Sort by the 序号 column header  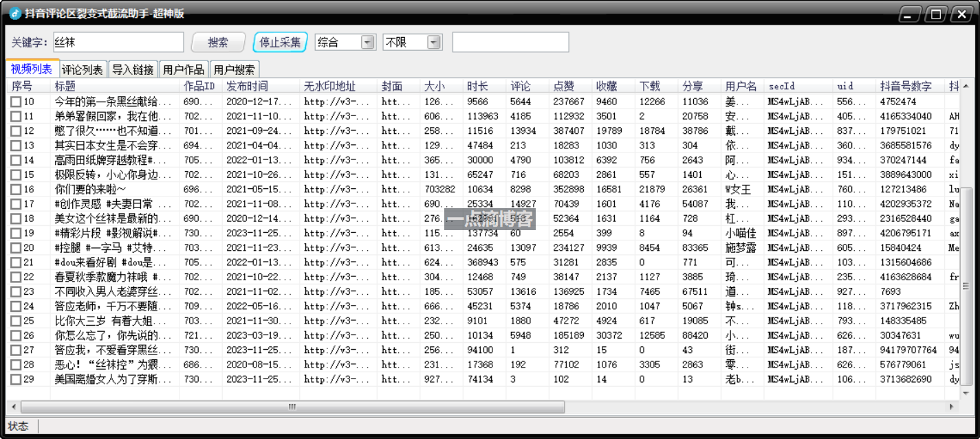point(29,86)
